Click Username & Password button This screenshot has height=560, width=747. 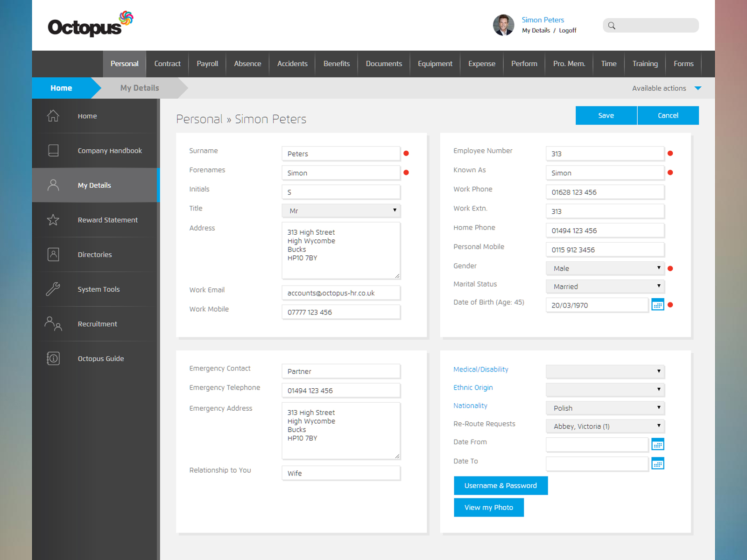point(500,486)
